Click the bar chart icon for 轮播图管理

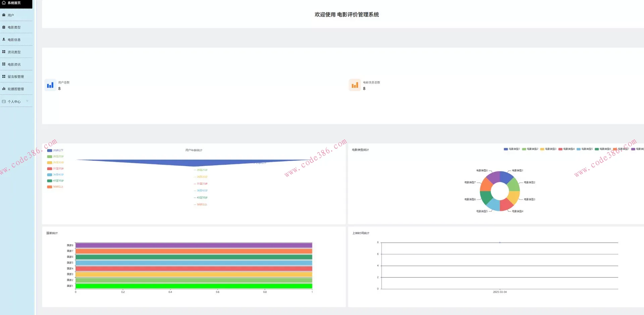[4, 89]
